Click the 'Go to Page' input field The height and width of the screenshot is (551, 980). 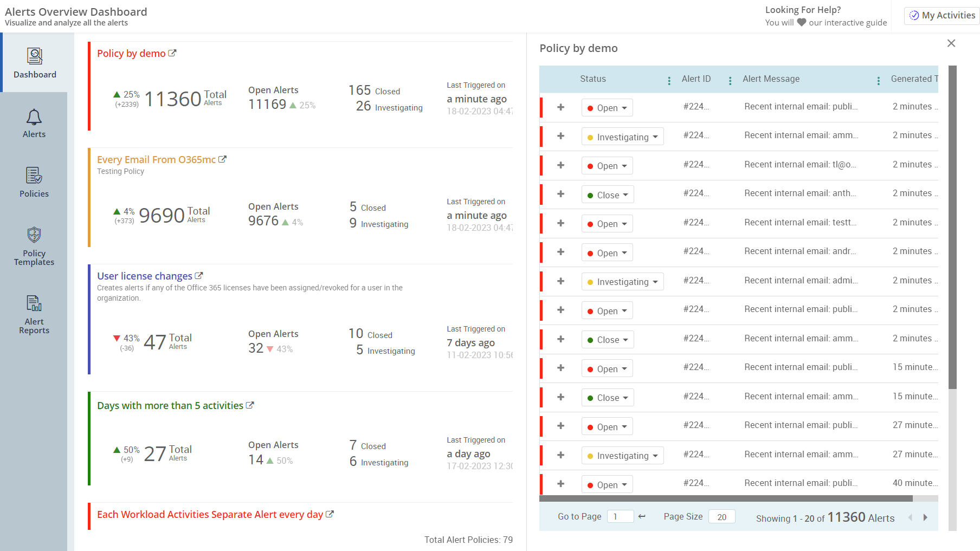pos(620,516)
